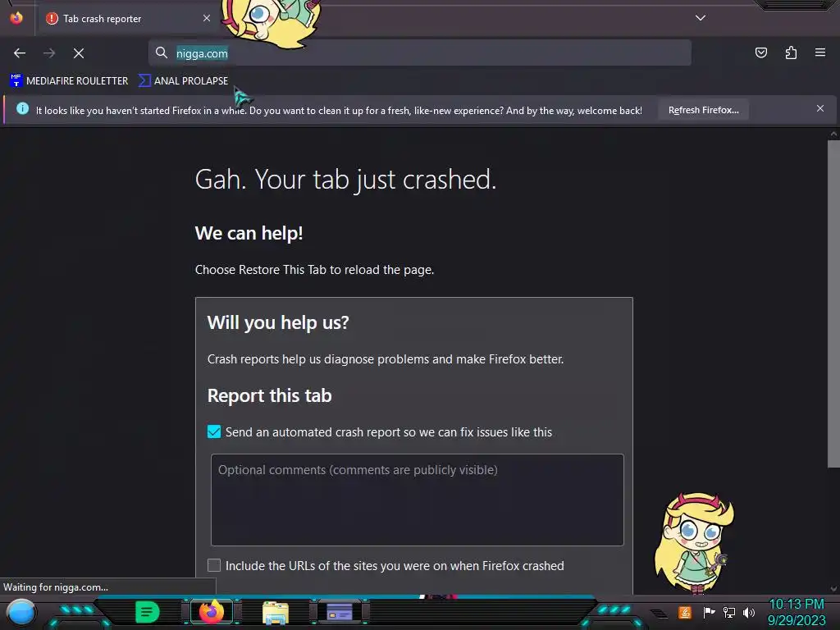Click the info icon in notification bar
The width and height of the screenshot is (840, 630).
pyautogui.click(x=22, y=109)
